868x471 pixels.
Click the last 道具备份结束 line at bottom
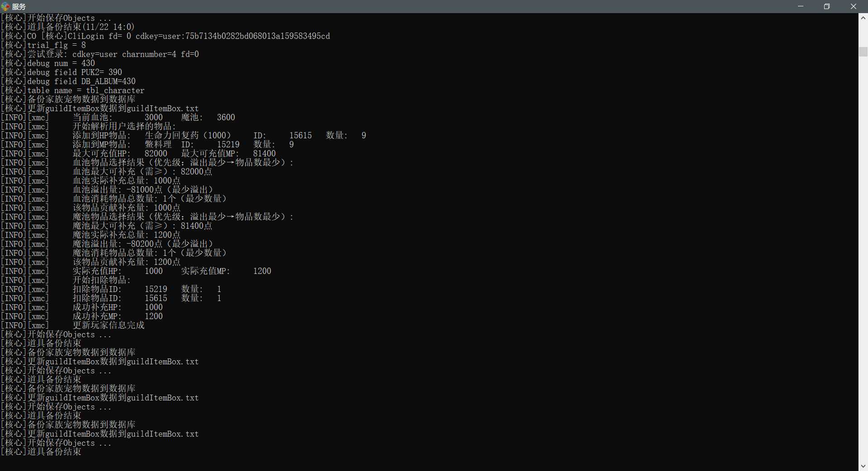point(41,452)
